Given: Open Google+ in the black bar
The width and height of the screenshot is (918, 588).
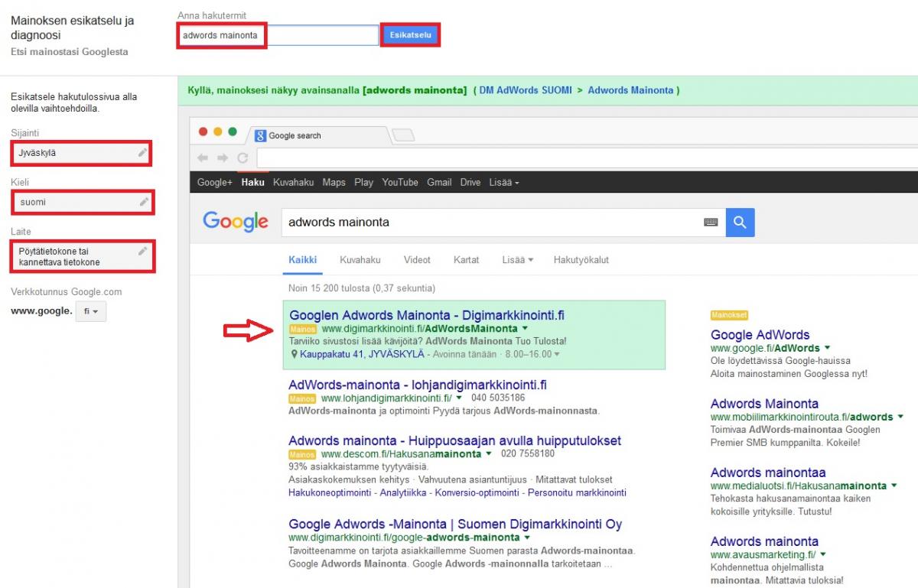Looking at the screenshot, I should 215,183.
